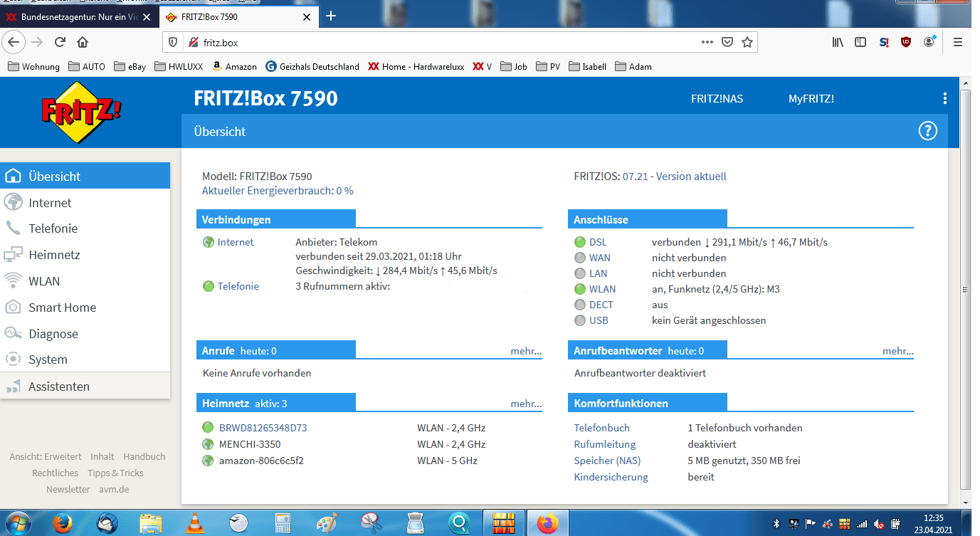
Task: Open the help question mark icon
Action: [x=928, y=131]
